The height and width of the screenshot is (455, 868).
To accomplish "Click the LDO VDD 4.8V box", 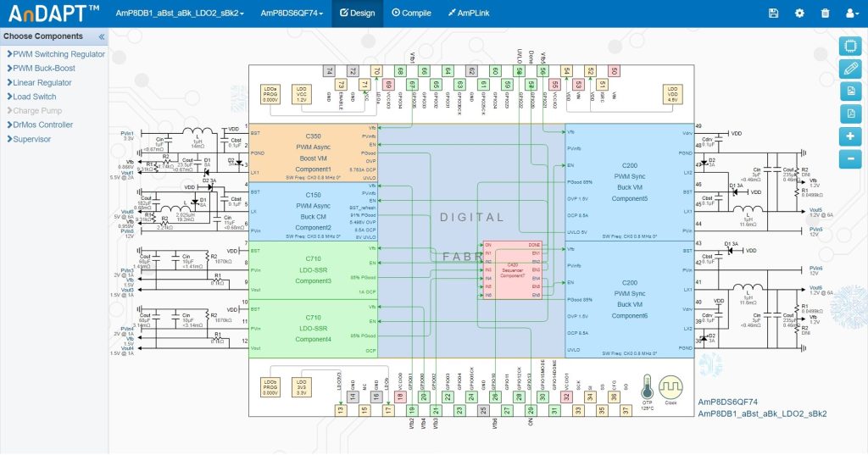I will (672, 94).
